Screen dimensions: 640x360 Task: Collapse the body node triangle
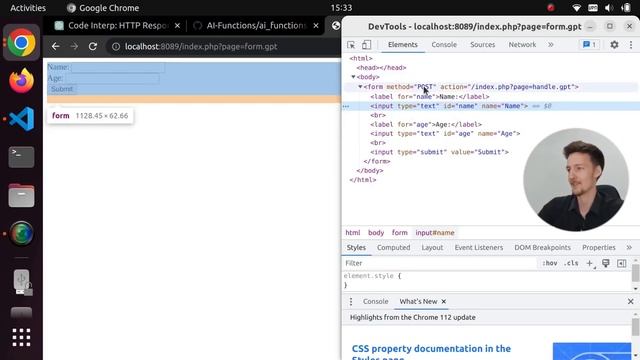tap(353, 77)
